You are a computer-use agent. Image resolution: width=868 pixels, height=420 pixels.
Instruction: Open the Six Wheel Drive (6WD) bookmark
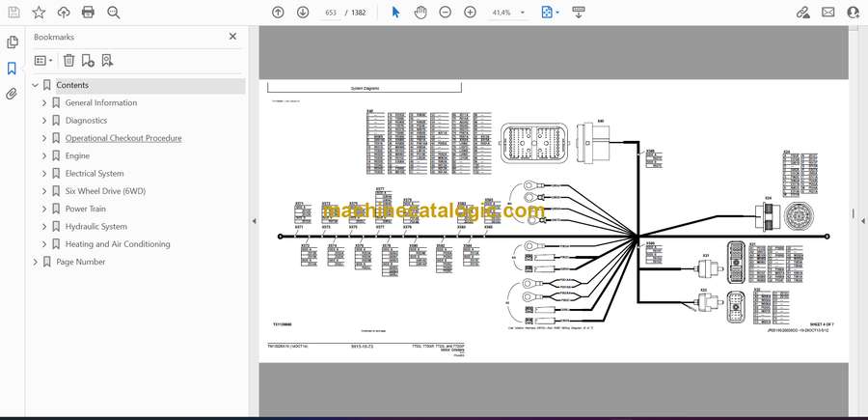pyautogui.click(x=105, y=191)
